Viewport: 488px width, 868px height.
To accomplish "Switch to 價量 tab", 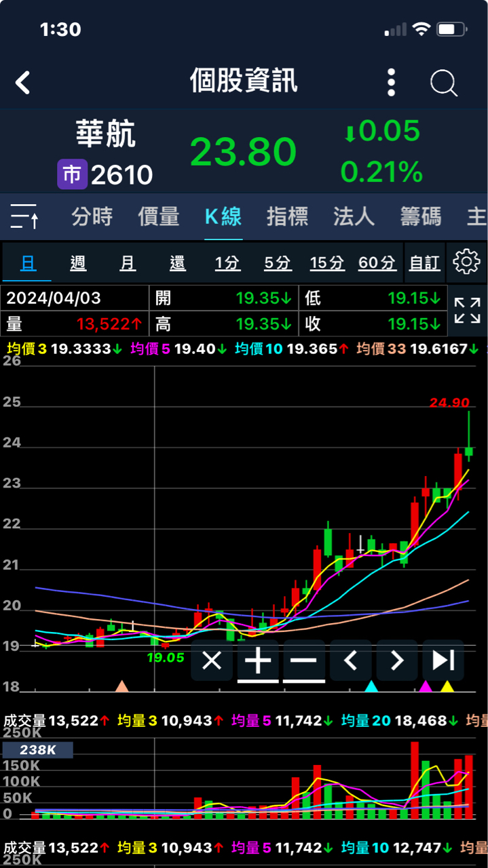I will pos(158,217).
